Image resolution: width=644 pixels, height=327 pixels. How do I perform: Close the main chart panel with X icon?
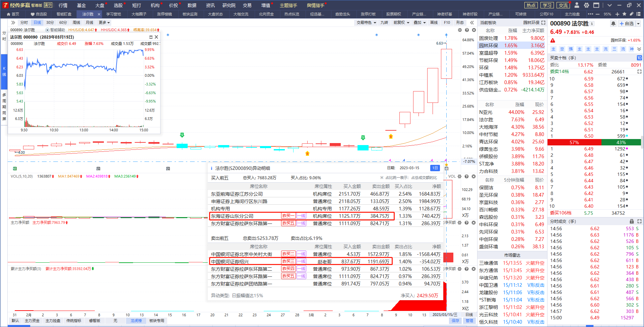coord(474,30)
